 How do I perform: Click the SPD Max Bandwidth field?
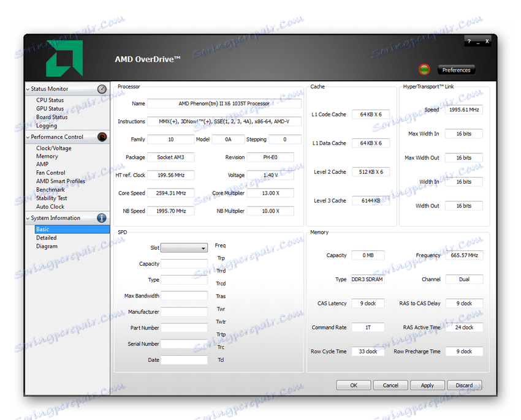pyautogui.click(x=184, y=296)
